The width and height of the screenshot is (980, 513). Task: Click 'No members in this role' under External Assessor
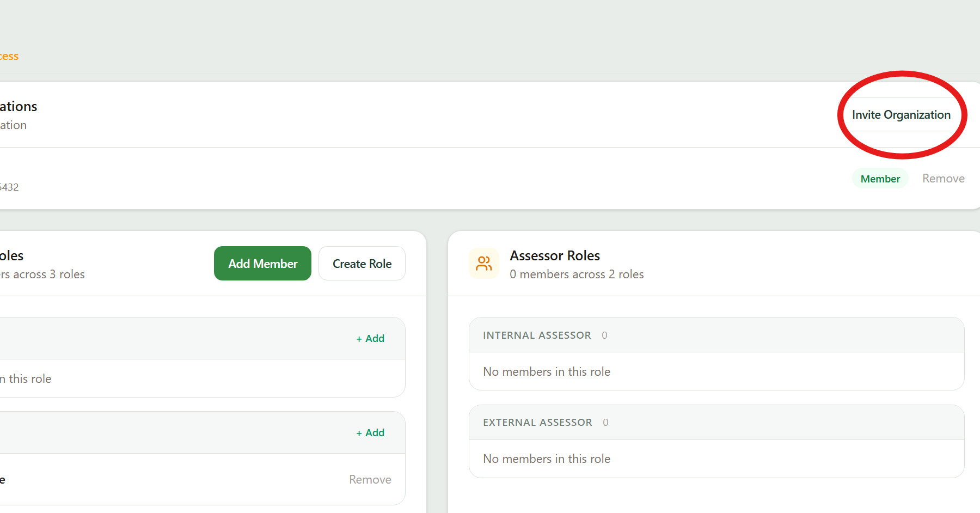547,459
